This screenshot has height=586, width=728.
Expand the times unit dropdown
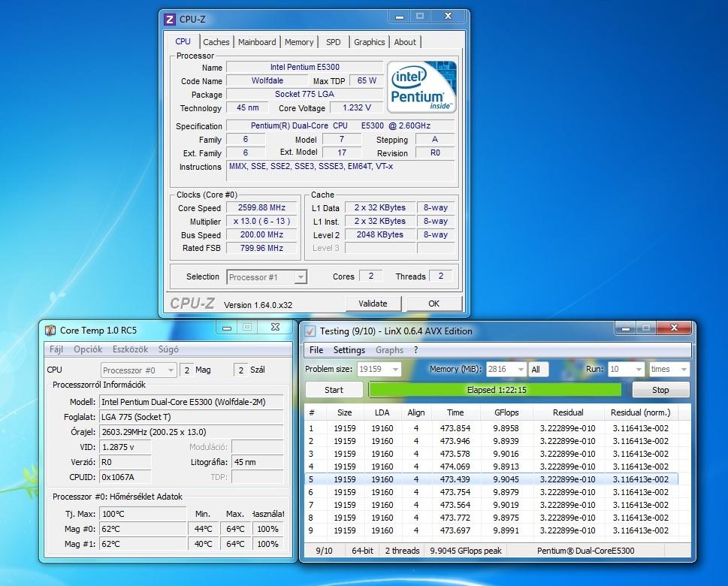(684, 370)
